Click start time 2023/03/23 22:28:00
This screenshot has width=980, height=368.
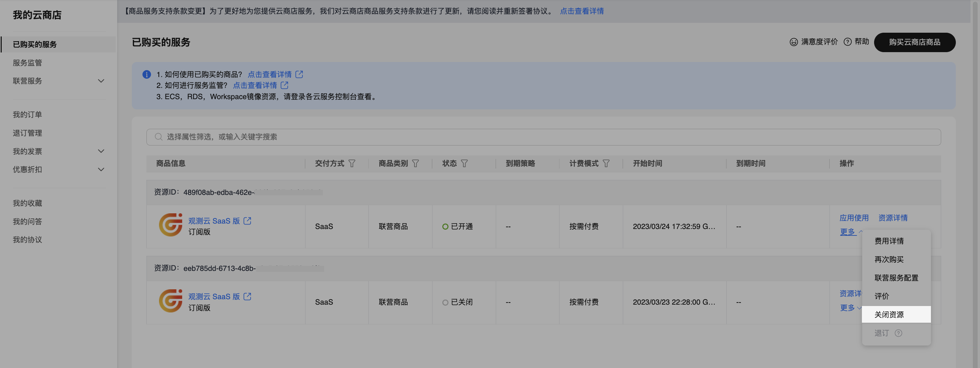click(674, 302)
